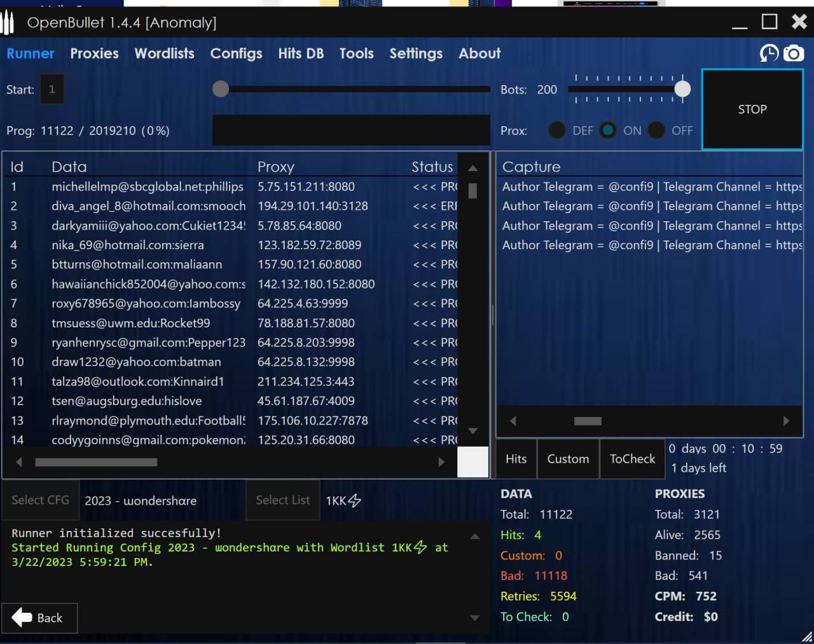Image resolution: width=814 pixels, height=644 pixels.
Task: Click the log console scroll-down arrow
Action: (474, 617)
